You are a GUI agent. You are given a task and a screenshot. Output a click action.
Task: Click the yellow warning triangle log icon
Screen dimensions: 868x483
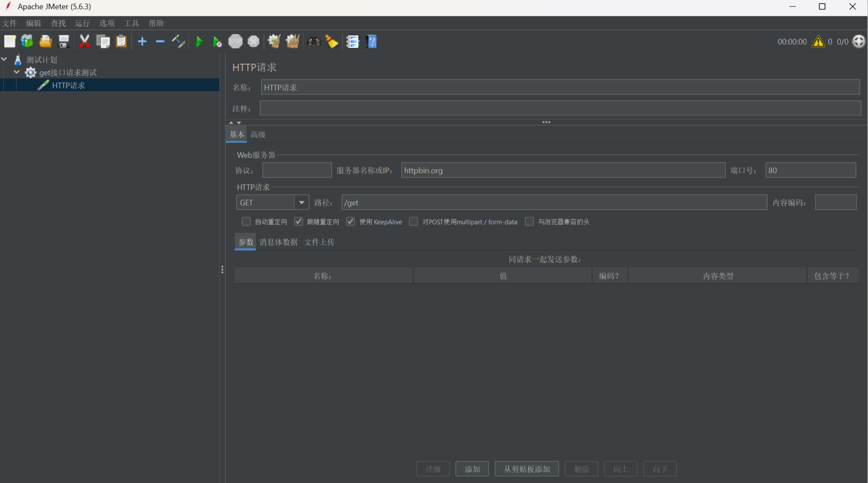818,42
